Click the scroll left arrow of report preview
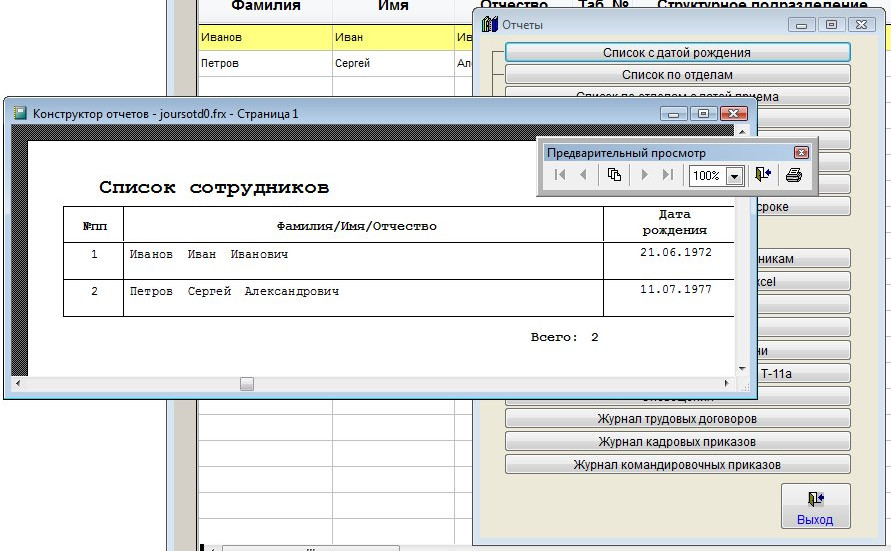 (x=18, y=383)
